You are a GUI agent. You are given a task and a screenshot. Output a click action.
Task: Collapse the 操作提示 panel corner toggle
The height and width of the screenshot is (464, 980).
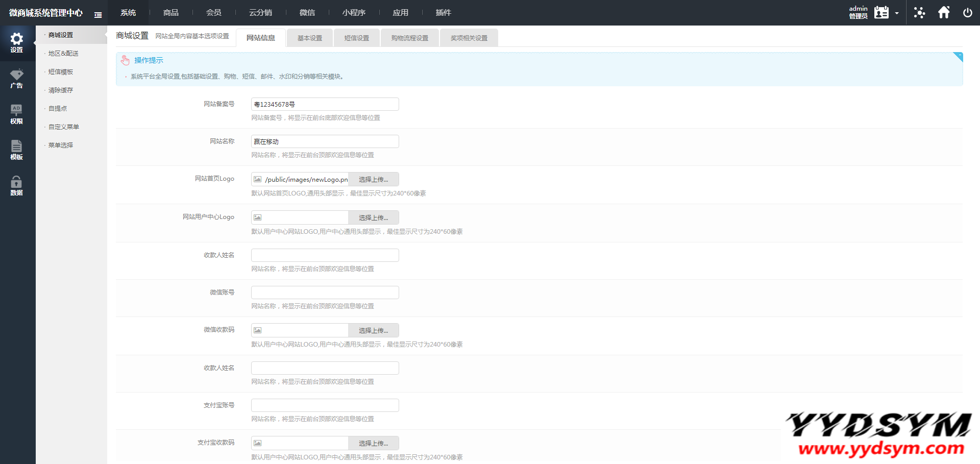tap(958, 56)
